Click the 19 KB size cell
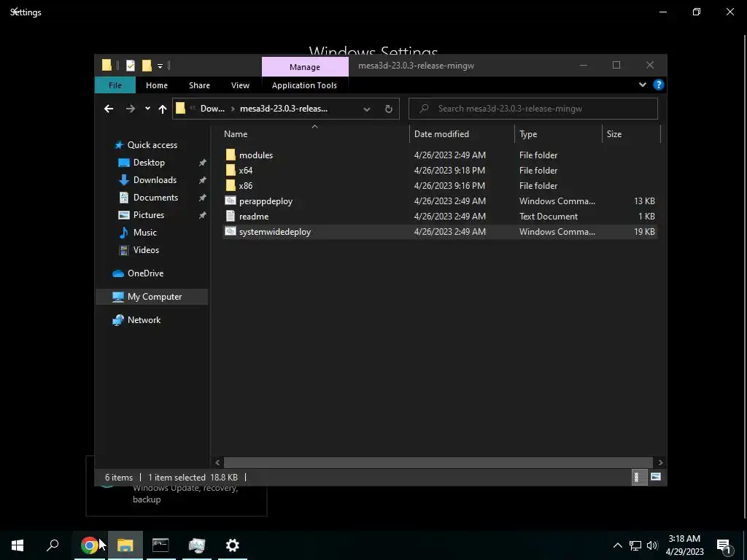This screenshot has width=747, height=560. [644, 231]
